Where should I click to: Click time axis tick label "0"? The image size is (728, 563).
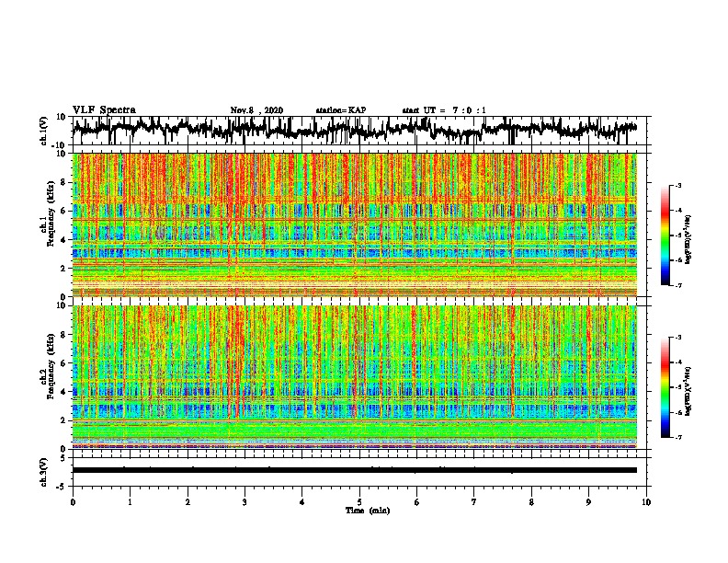73,502
